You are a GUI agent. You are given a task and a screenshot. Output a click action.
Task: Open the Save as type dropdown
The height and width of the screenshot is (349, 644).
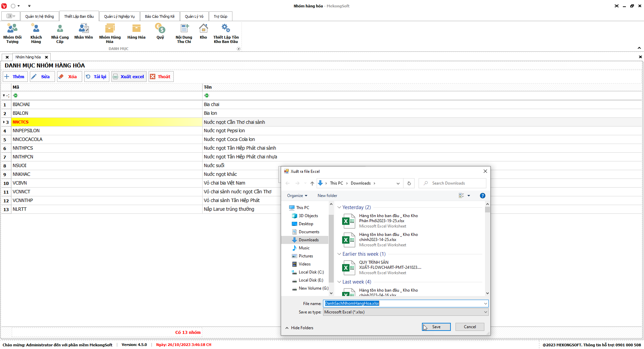click(406, 312)
